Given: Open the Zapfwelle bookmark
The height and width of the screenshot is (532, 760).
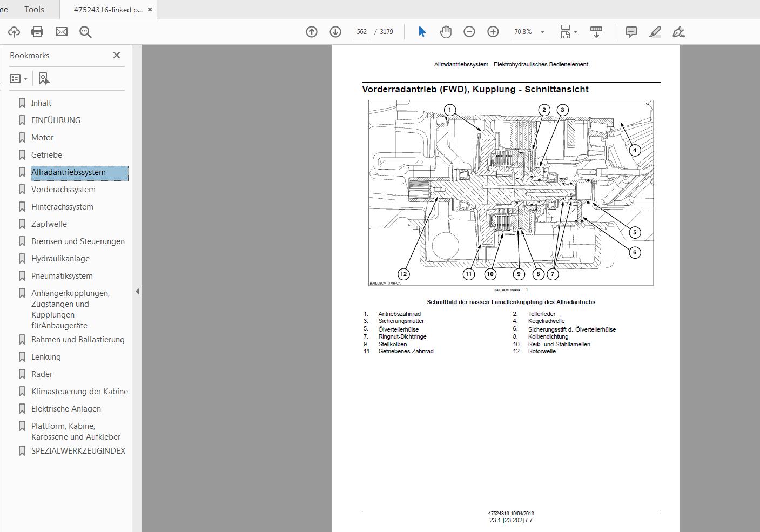Looking at the screenshot, I should 49,224.
